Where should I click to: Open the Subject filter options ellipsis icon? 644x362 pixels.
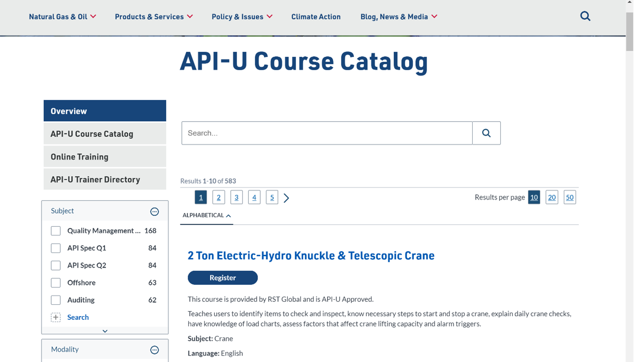click(155, 211)
